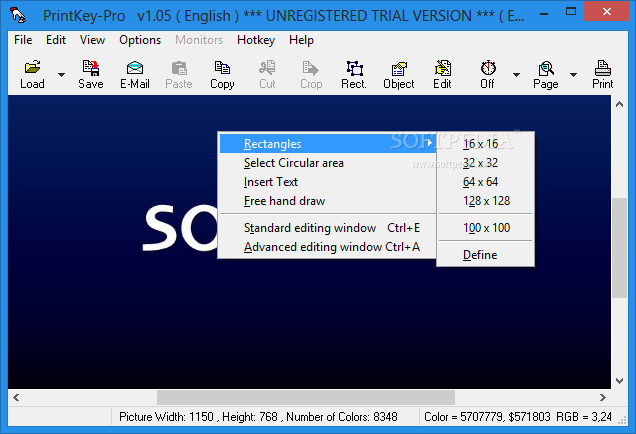The image size is (636, 434).
Task: Select 64 x 64 rectangle size
Action: (x=486, y=182)
